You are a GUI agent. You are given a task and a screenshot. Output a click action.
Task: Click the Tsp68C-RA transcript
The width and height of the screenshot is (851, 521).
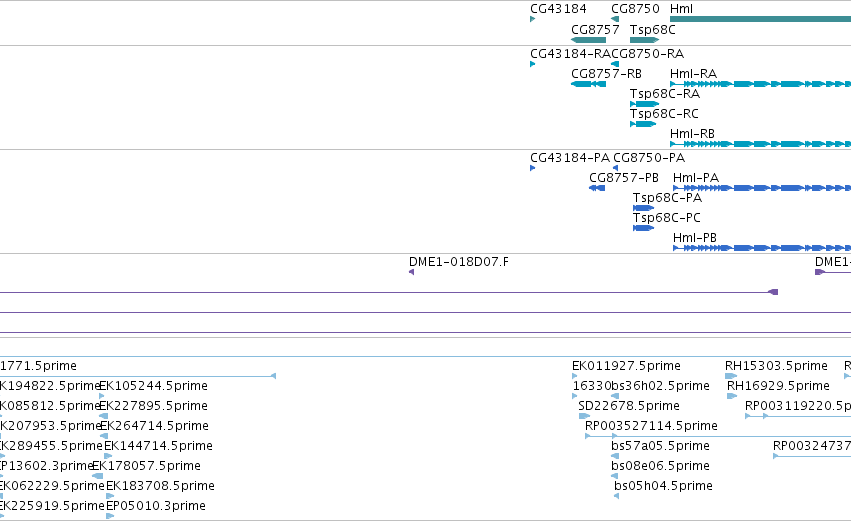pyautogui.click(x=644, y=104)
